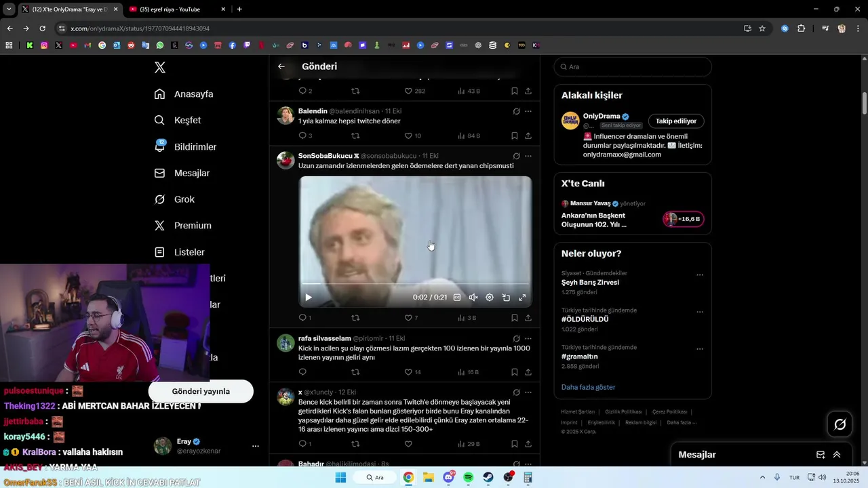Share the SonSobaBukucu video post
This screenshot has height=488, width=868.
[x=528, y=318]
